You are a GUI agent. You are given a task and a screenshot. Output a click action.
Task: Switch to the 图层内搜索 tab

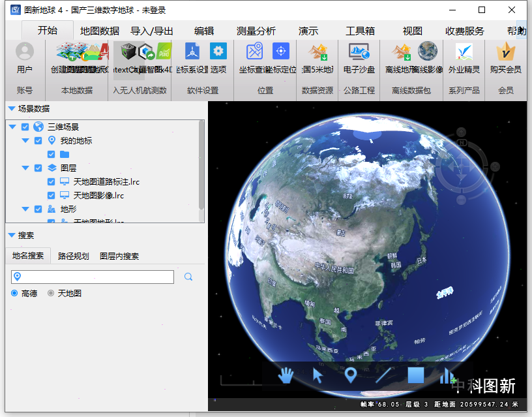[119, 256]
